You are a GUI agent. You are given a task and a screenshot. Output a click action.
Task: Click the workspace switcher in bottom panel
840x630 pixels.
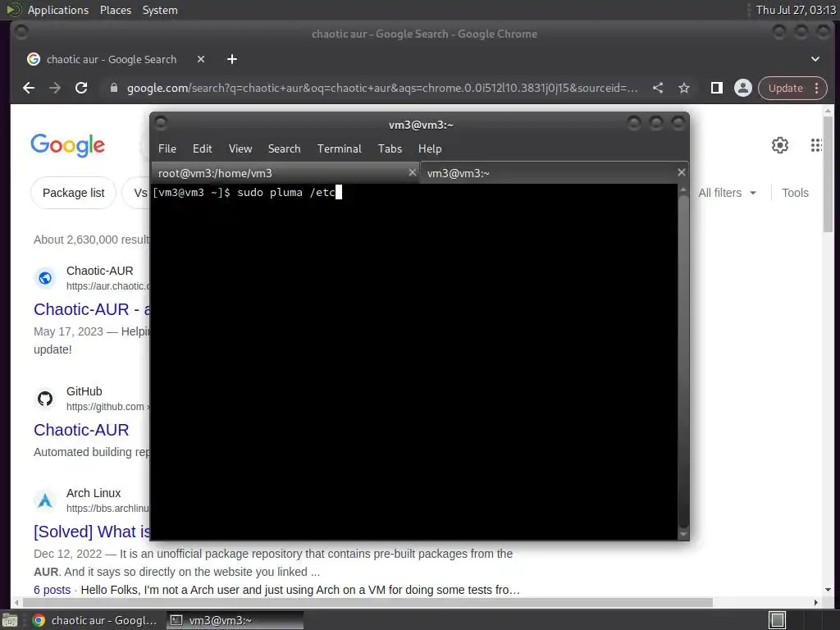[778, 620]
